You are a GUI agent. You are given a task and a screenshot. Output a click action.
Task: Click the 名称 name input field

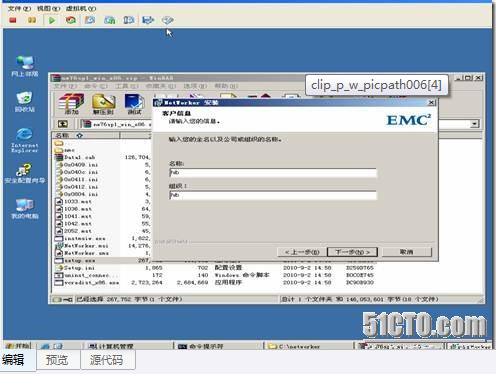tap(273, 173)
